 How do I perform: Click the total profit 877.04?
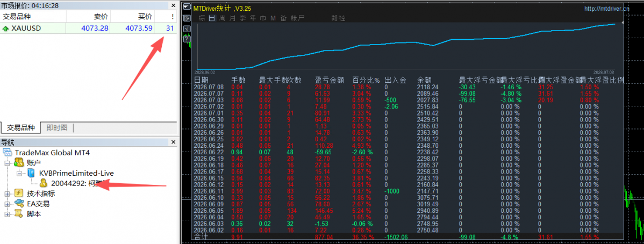point(324,236)
